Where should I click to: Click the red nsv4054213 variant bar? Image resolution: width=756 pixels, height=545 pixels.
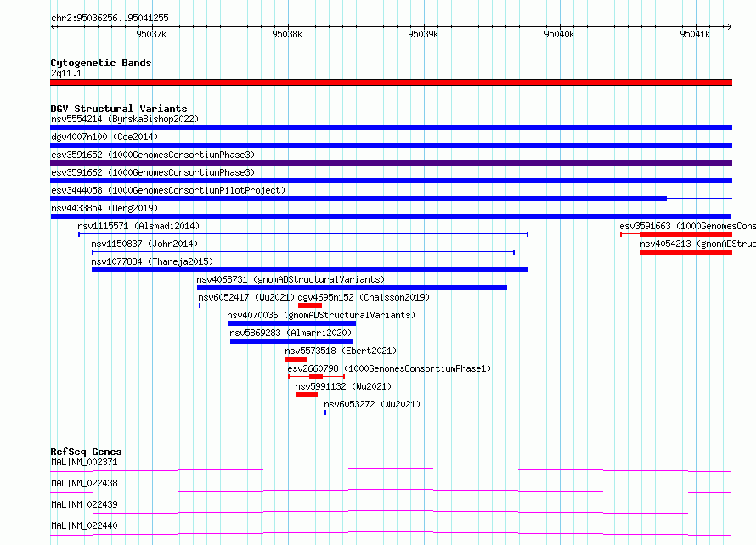[x=686, y=252]
